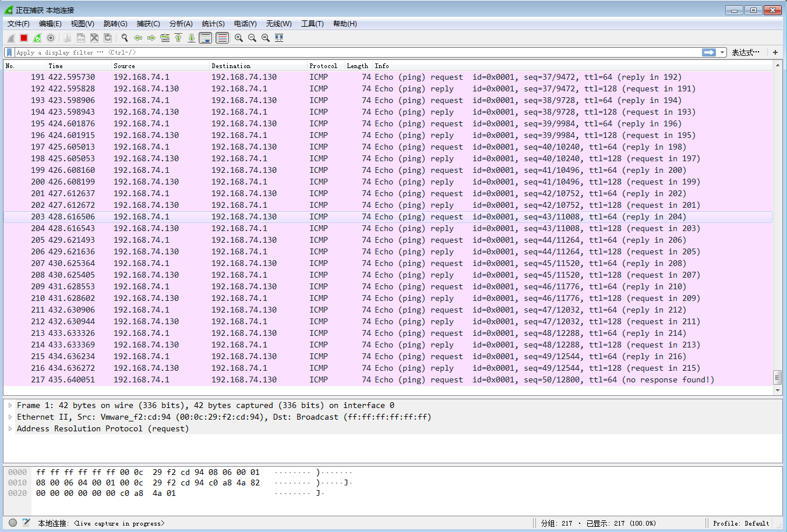
Task: Click 分组: 217 packet count in status bar
Action: (x=556, y=523)
